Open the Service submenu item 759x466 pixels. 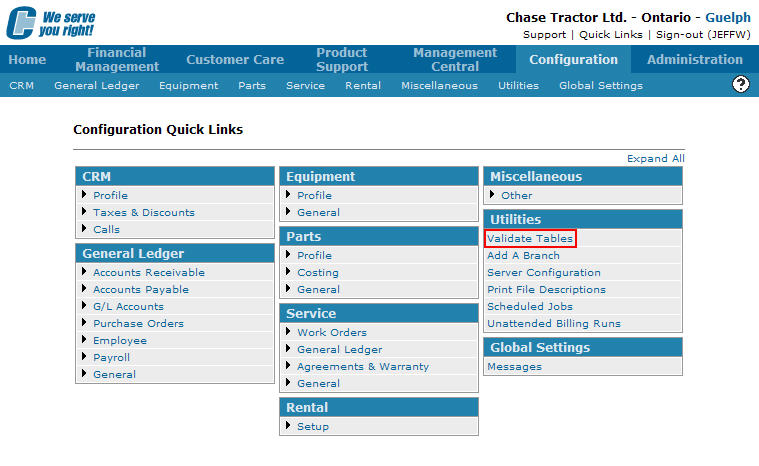point(305,86)
